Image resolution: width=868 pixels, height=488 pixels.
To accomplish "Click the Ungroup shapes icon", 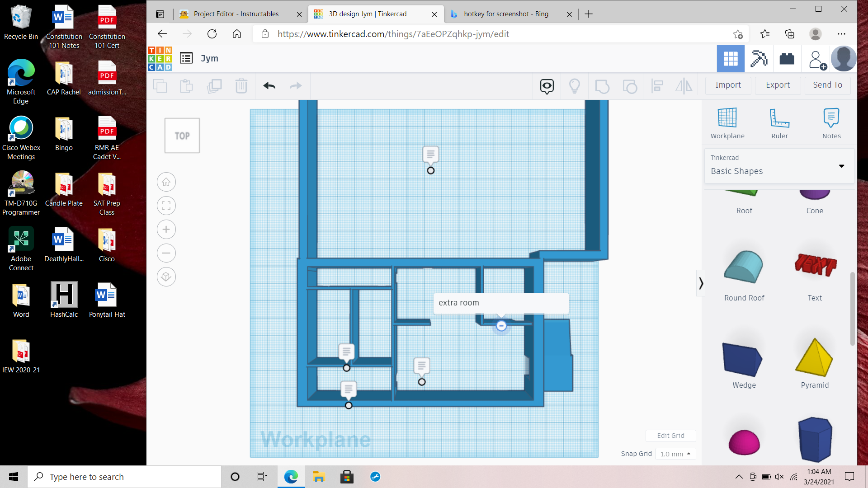I will coord(630,86).
